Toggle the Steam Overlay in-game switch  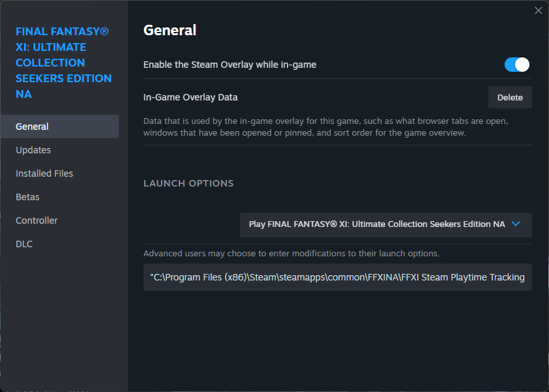(517, 65)
